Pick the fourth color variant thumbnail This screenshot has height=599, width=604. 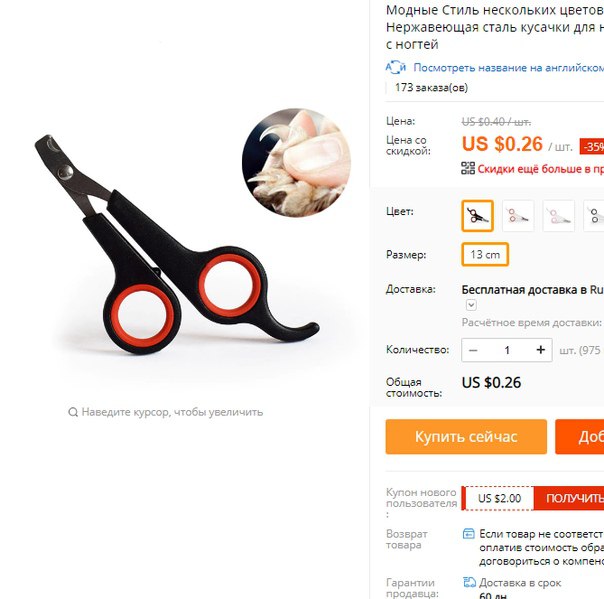point(594,216)
